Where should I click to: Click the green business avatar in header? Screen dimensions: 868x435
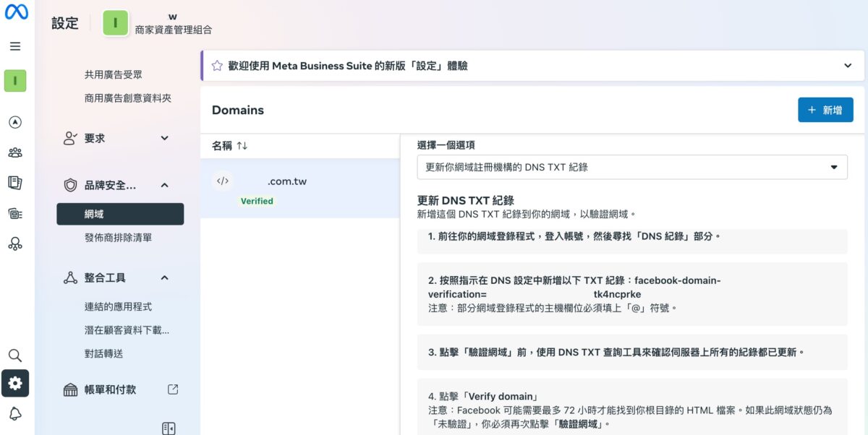pyautogui.click(x=116, y=23)
